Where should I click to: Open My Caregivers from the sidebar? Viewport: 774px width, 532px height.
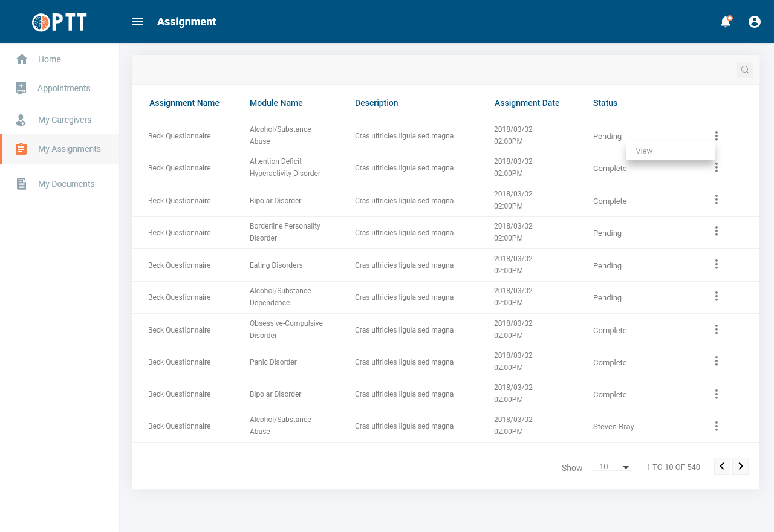coord(65,120)
